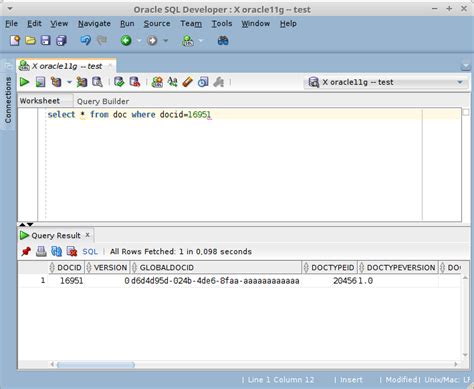Select the DOCID cell 16951
This screenshot has height=389, width=474.
(66, 281)
